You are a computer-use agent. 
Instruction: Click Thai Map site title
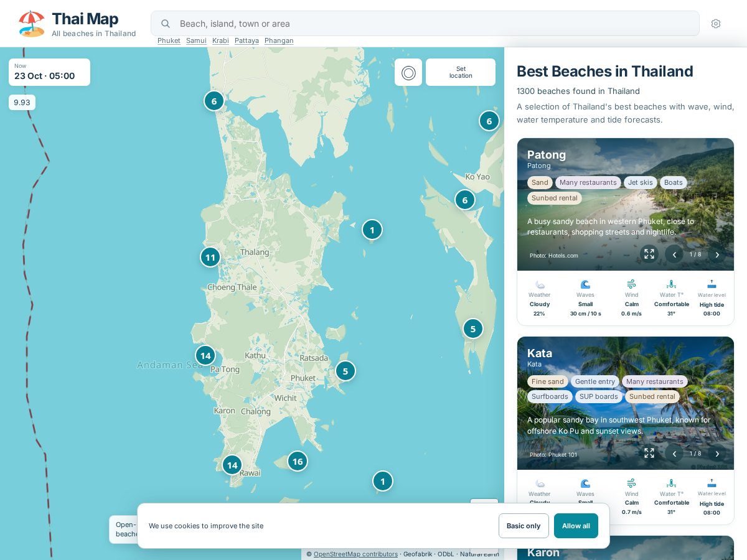pyautogui.click(x=85, y=19)
